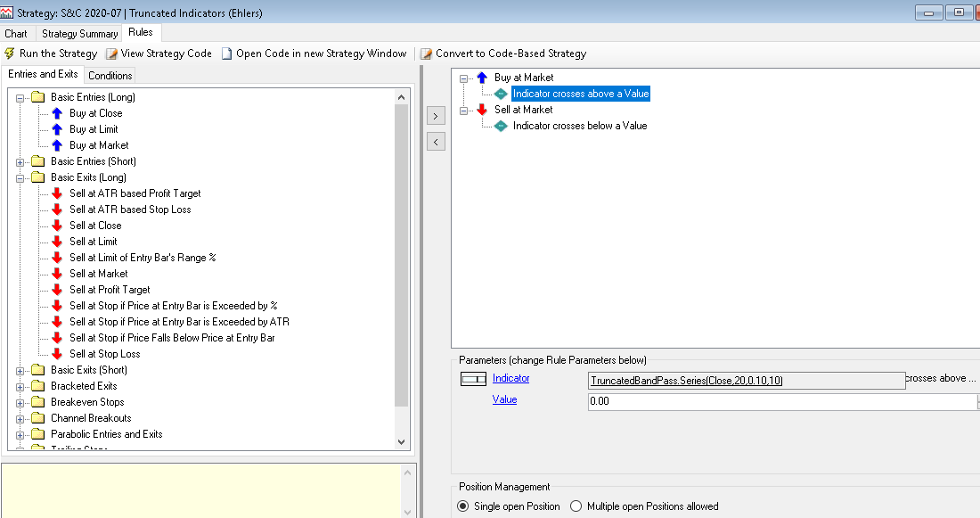Expand the Basic Entries (Short) folder
The image size is (980, 518).
(x=20, y=161)
